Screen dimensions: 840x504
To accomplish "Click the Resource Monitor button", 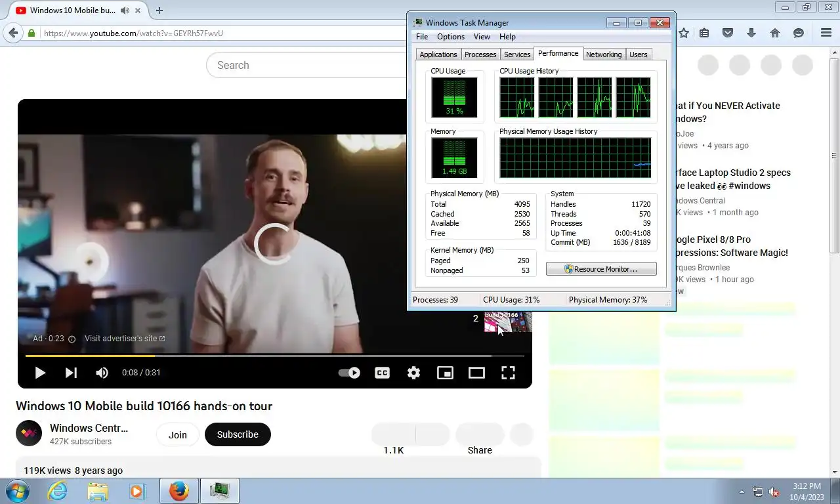I will 601,269.
